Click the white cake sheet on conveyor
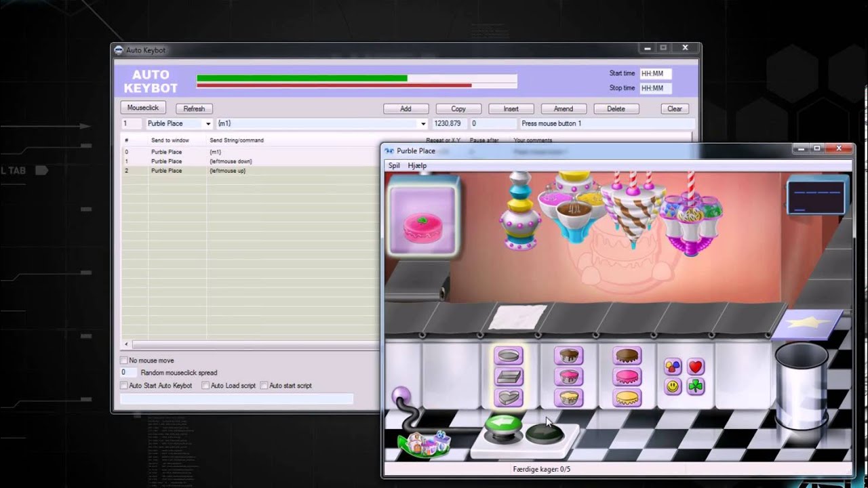This screenshot has height=488, width=868. (518, 317)
